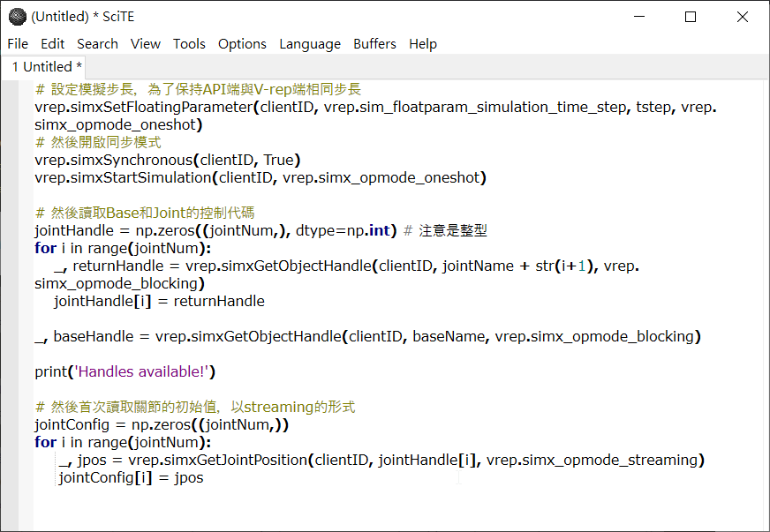
Task: Place cursor at end of 'jointConfig[i] = jpos'
Action: (x=204, y=477)
